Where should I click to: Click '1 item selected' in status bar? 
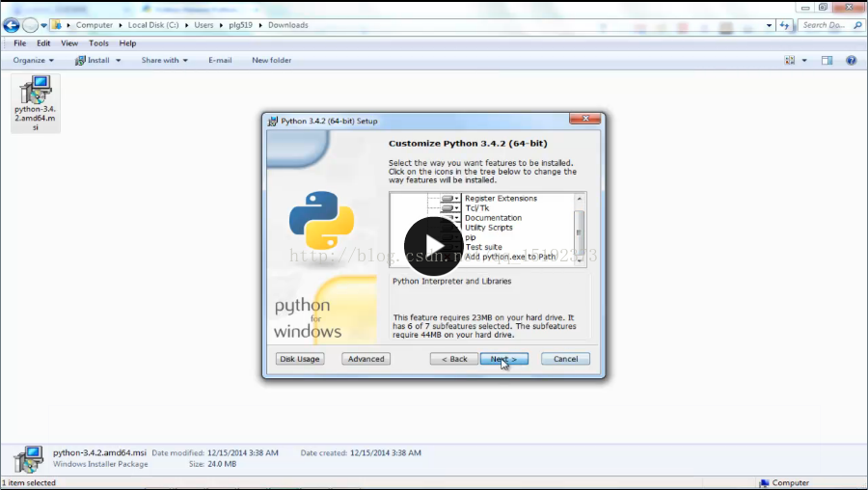pos(29,483)
